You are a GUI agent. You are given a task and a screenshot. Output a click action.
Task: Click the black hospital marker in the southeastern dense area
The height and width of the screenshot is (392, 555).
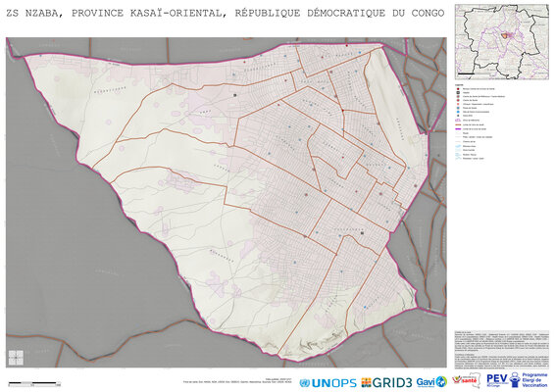point(362,233)
